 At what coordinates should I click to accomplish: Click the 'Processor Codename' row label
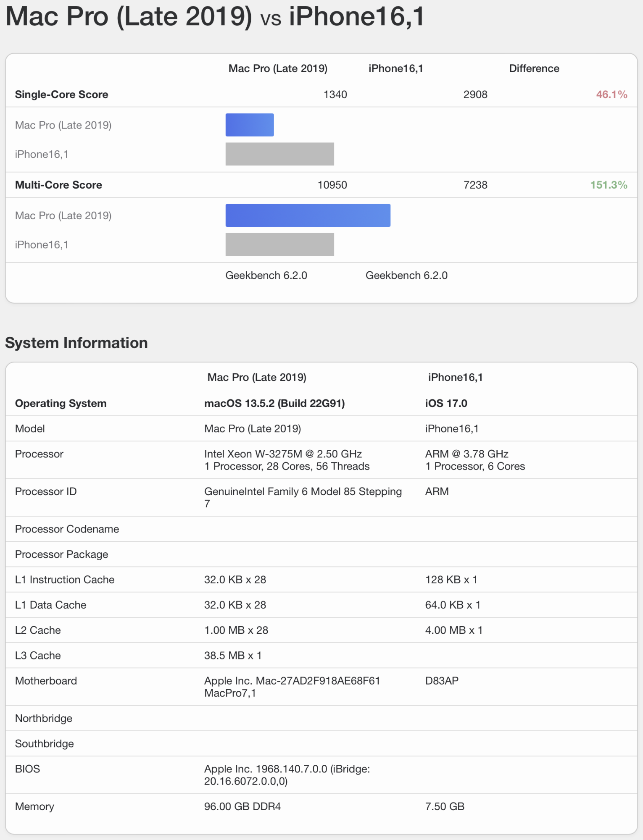[x=67, y=529]
